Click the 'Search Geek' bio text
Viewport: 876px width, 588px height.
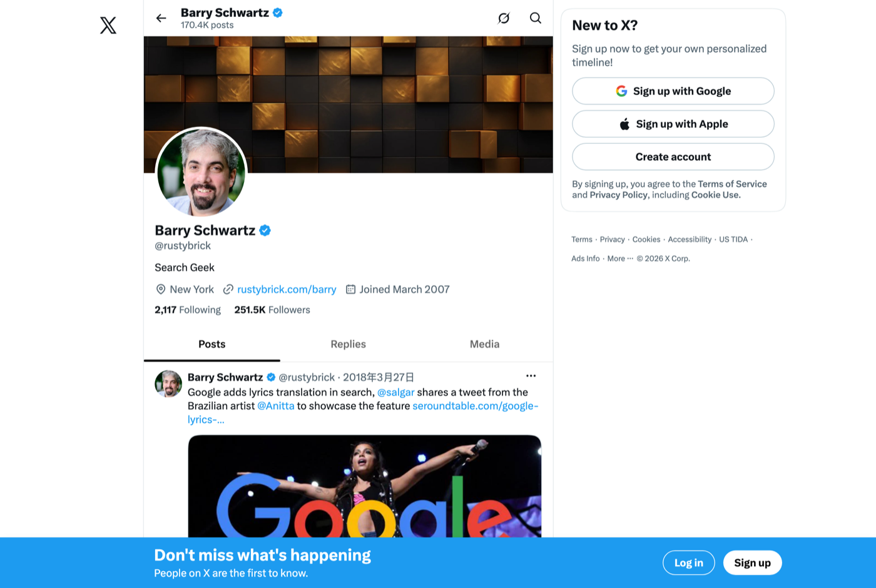pyautogui.click(x=185, y=268)
